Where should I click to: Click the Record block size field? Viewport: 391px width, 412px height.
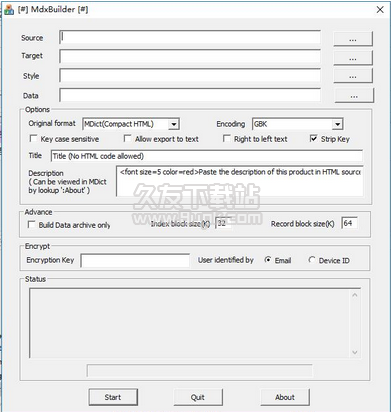tap(350, 223)
